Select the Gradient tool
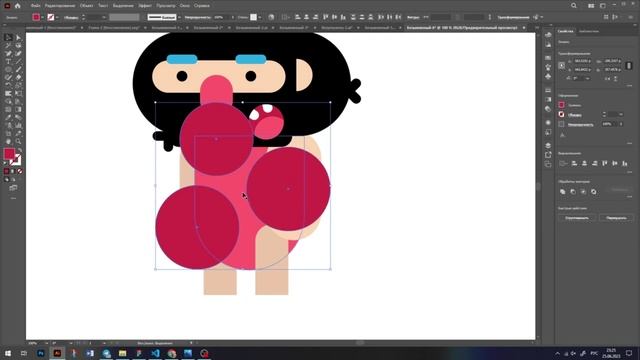Image resolution: width=640 pixels, height=360 pixels. click(18, 109)
